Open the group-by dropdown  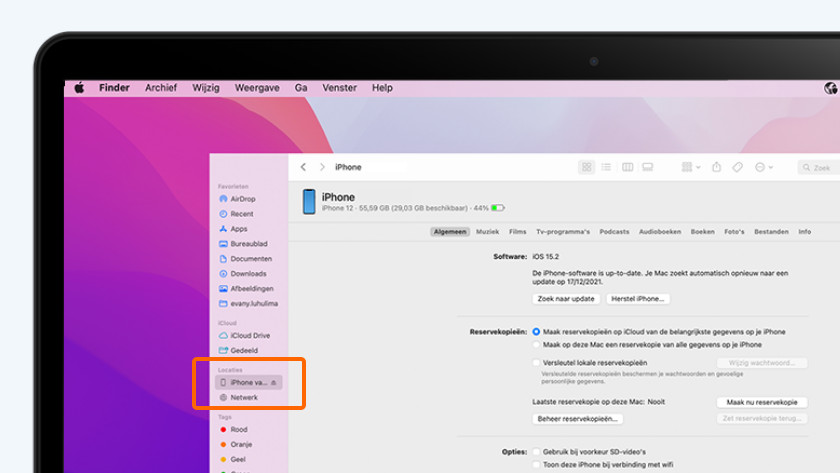[x=691, y=167]
